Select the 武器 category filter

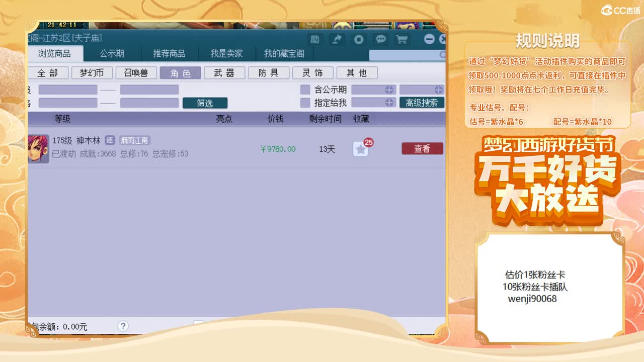point(224,73)
